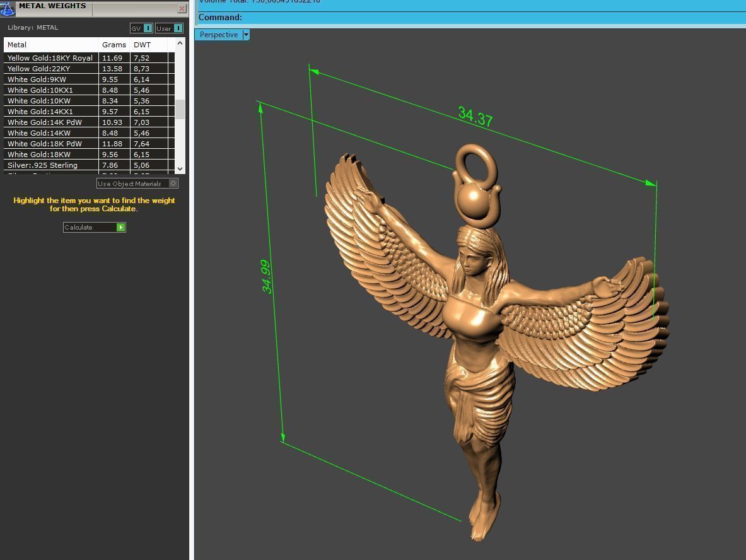Click the 34.37 dimension label
The width and height of the screenshot is (746, 560).
(x=475, y=116)
